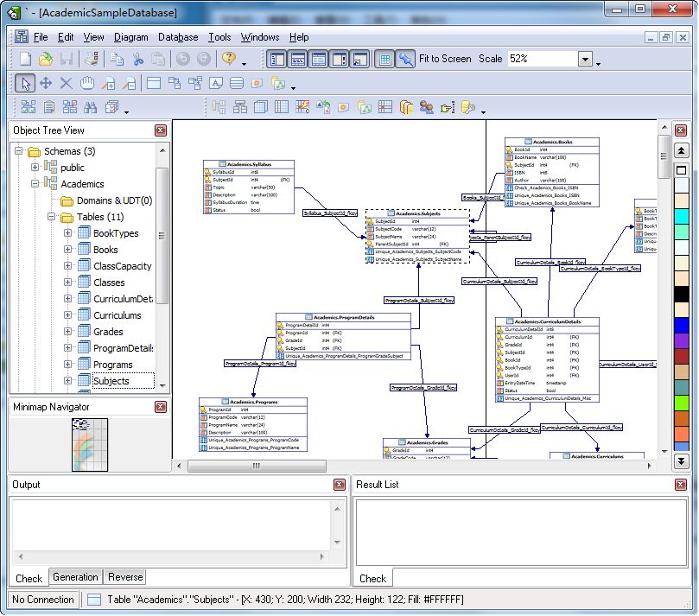Image resolution: width=699 pixels, height=616 pixels.
Task: Toggle the Object Tree View panel button
Action: coord(276,59)
